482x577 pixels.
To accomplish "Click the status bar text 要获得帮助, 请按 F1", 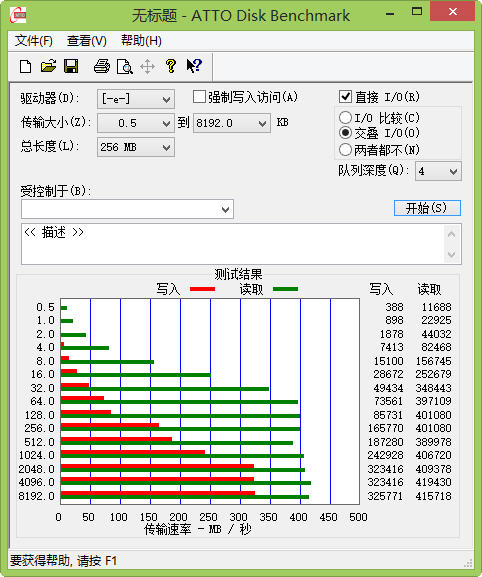I will tap(63, 561).
